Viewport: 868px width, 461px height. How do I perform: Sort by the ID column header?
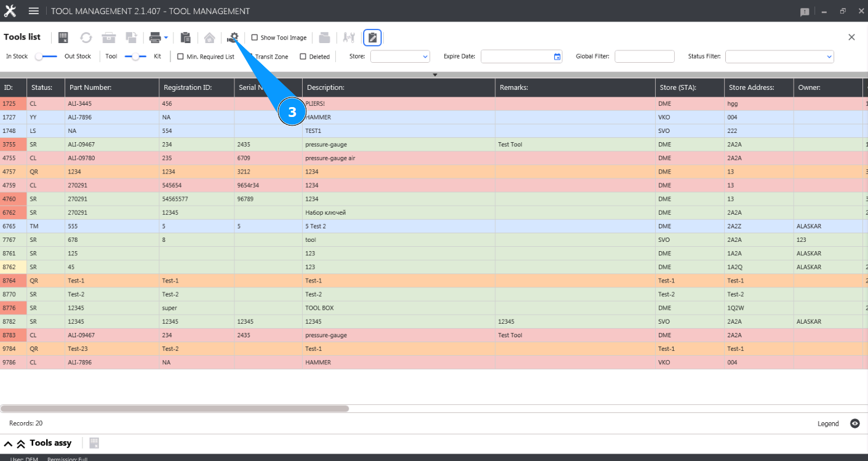coord(14,87)
